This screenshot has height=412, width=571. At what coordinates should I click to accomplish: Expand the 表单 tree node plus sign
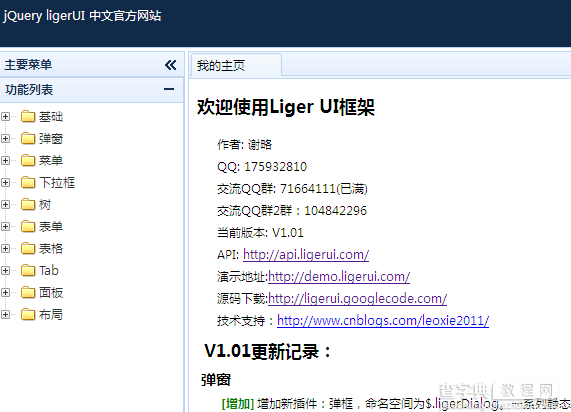pyautogui.click(x=5, y=227)
